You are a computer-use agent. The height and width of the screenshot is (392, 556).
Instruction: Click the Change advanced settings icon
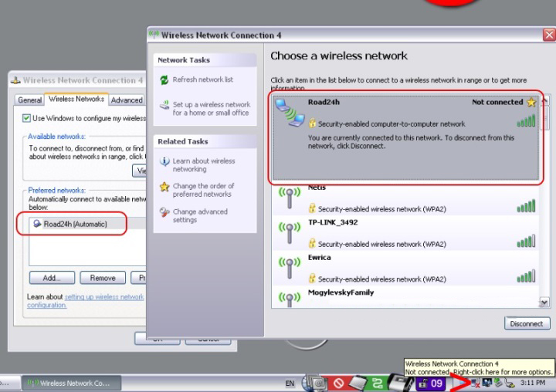pyautogui.click(x=164, y=212)
